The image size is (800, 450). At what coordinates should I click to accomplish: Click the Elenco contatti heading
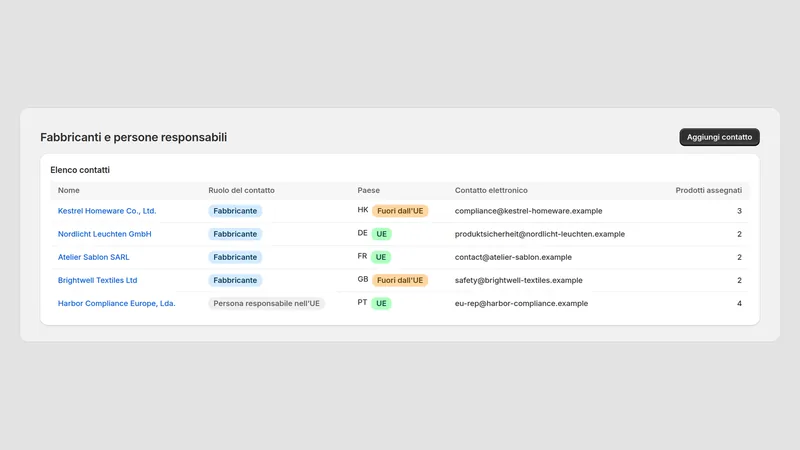click(x=80, y=170)
